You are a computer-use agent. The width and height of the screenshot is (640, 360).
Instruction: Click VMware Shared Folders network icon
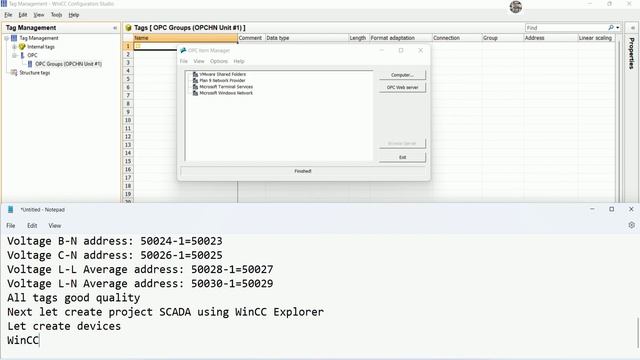click(x=195, y=74)
